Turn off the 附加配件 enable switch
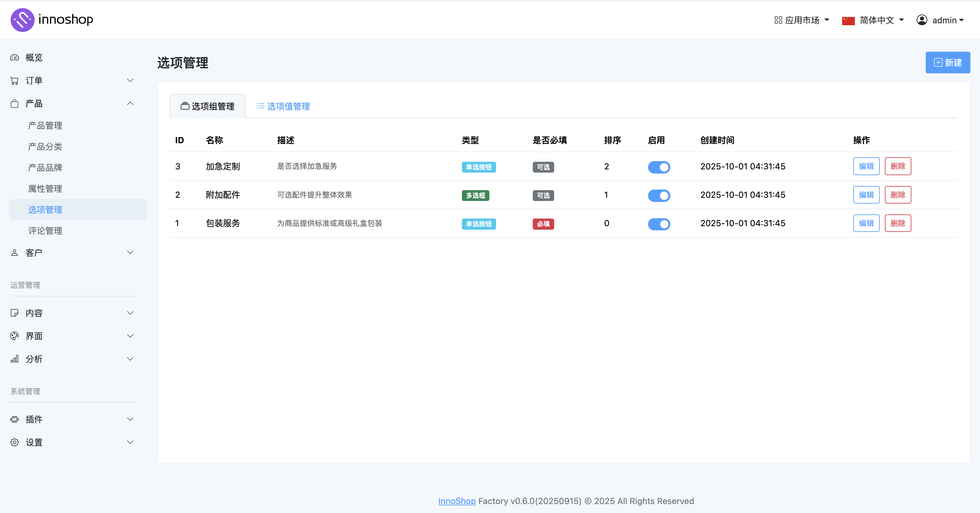Viewport: 980px width, 513px height. point(659,196)
